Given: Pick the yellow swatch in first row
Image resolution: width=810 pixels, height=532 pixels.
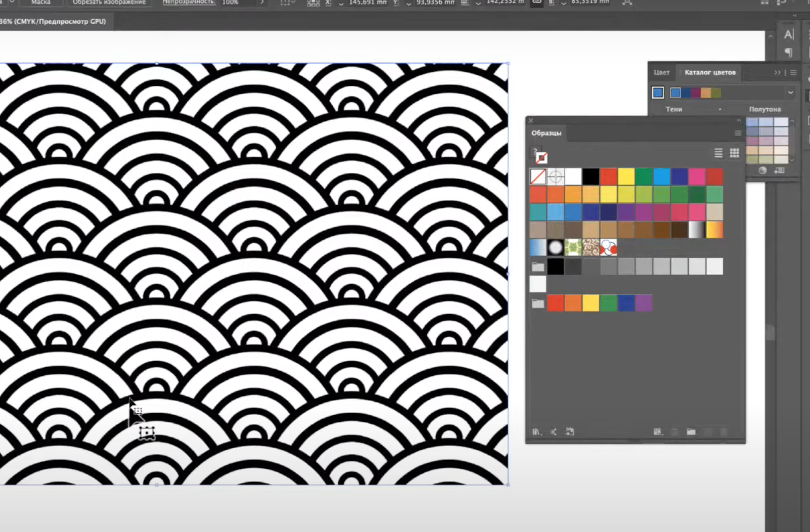Looking at the screenshot, I should click(x=626, y=176).
